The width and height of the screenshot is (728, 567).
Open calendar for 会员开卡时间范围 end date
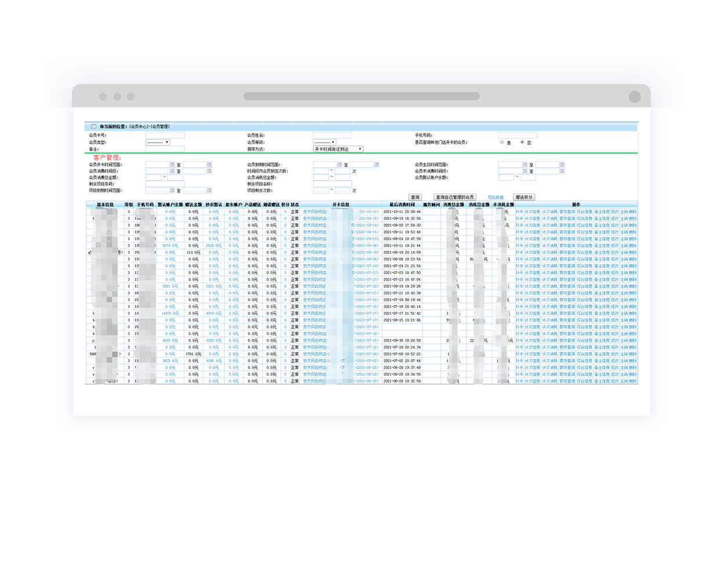click(x=209, y=165)
